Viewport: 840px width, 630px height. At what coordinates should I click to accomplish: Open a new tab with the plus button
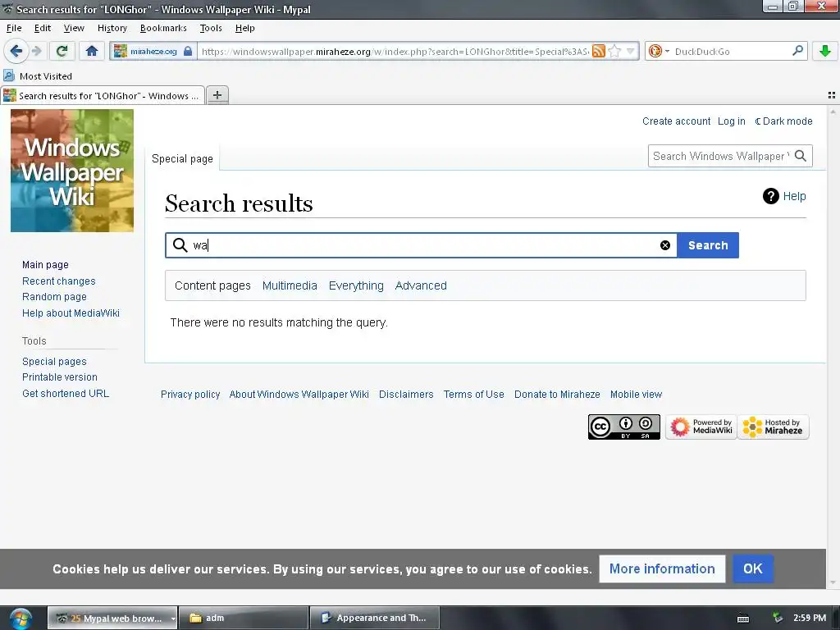click(x=217, y=95)
